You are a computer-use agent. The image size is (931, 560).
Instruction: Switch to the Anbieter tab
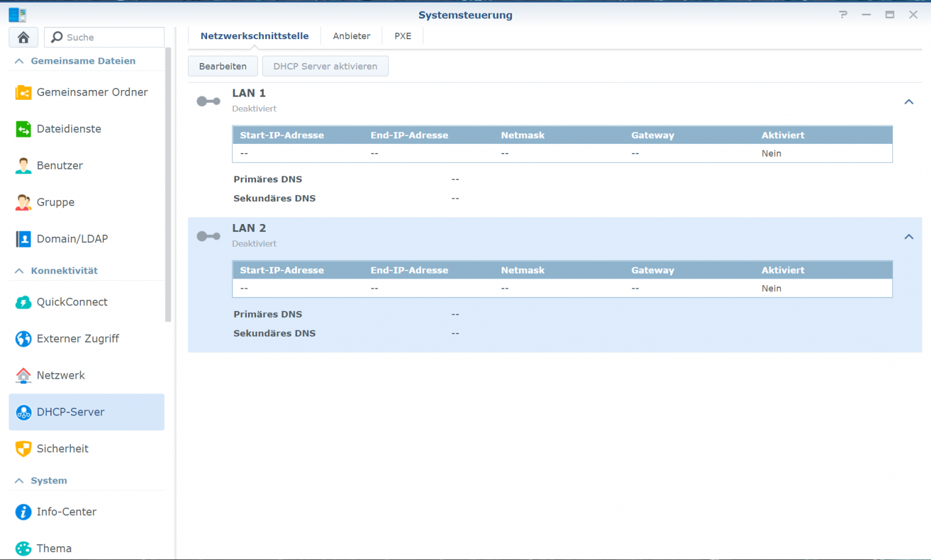[x=352, y=36]
